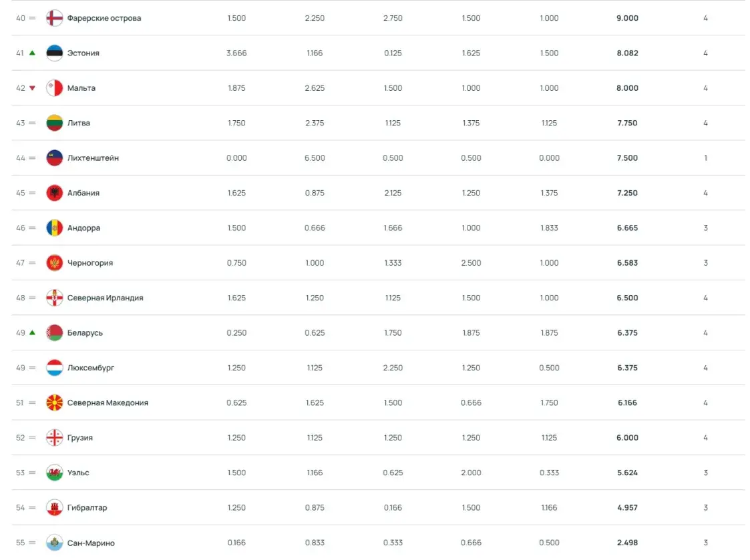Open the Северная Македония link

click(108, 402)
